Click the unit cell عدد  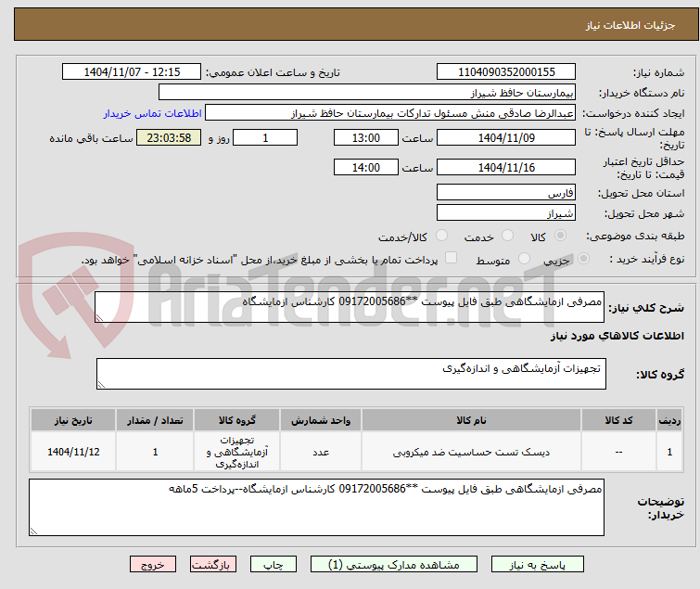pyautogui.click(x=321, y=453)
